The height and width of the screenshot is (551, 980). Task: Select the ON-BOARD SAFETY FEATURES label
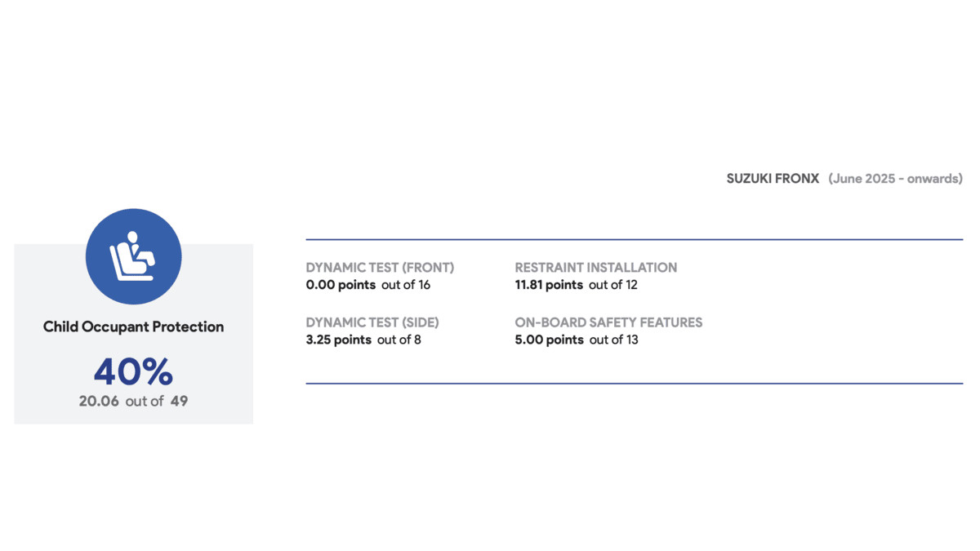point(608,322)
